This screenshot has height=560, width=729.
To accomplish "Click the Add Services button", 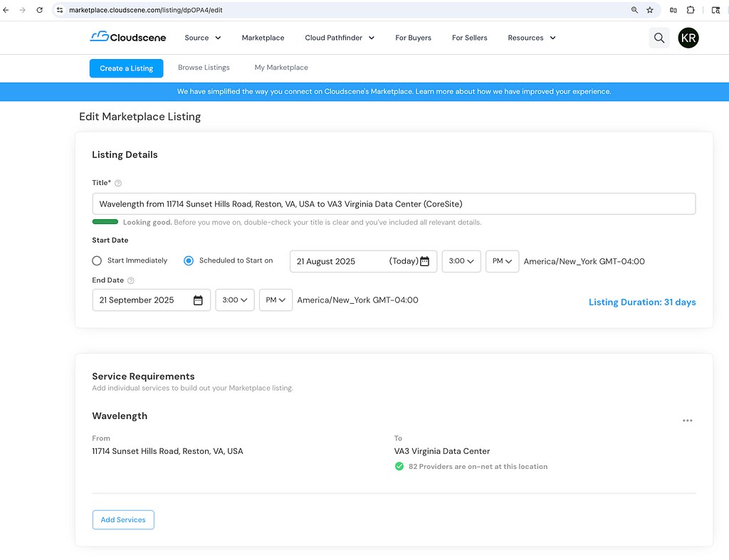I will click(123, 519).
